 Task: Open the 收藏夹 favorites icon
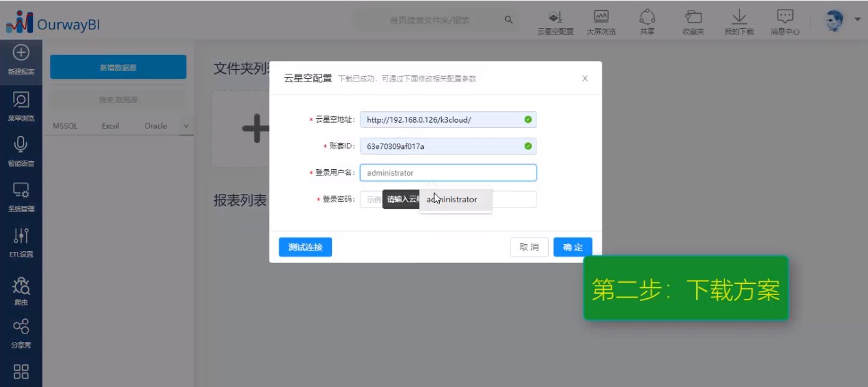pyautogui.click(x=693, y=22)
